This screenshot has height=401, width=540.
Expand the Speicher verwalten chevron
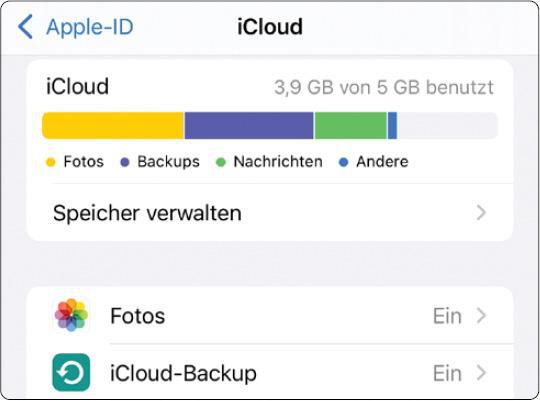click(481, 213)
